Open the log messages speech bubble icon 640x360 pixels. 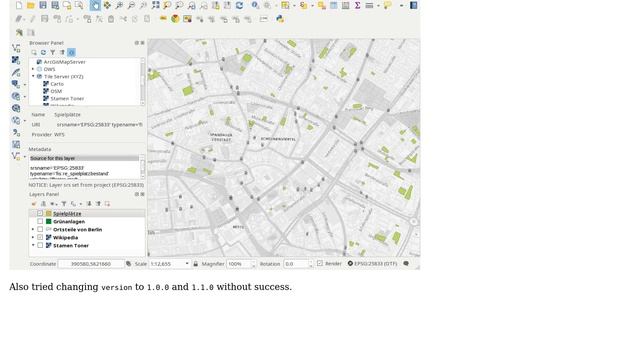click(x=406, y=264)
